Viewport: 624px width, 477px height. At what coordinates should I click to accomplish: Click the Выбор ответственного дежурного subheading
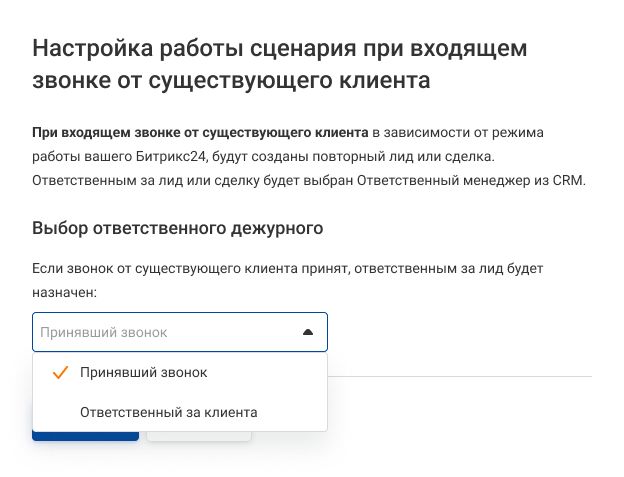[x=178, y=227]
